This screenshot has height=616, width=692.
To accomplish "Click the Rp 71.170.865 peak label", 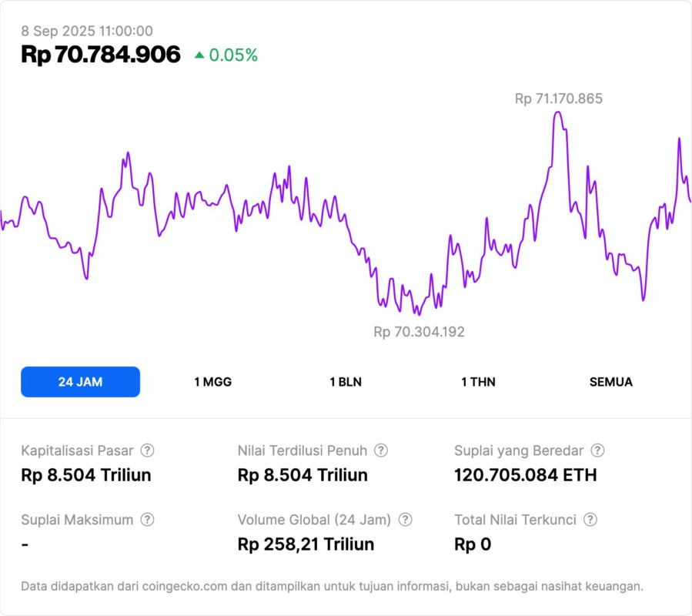I will tap(558, 99).
